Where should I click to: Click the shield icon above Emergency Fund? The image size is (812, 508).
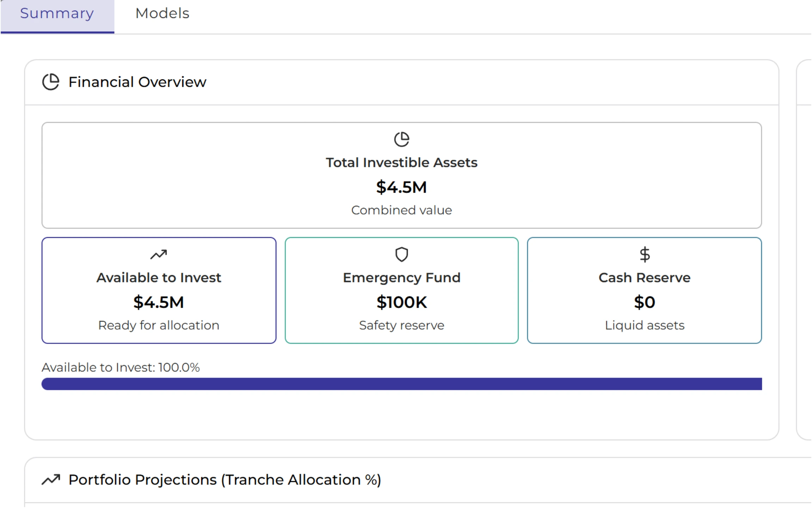pos(401,254)
